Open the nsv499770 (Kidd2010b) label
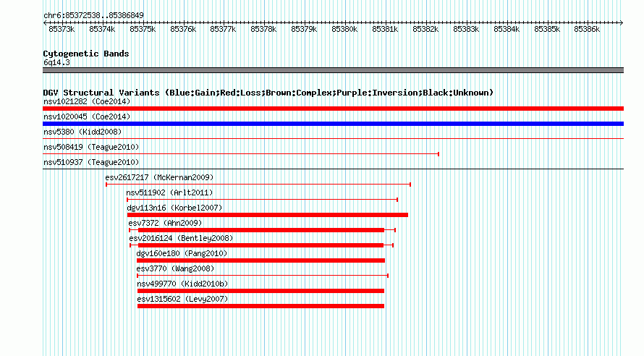The image size is (644, 356). click(182, 284)
